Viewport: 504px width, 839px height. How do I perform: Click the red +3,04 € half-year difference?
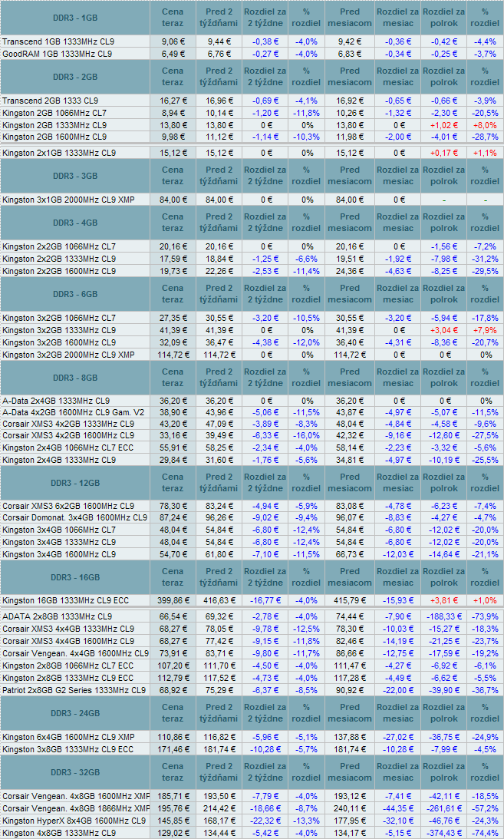tap(444, 330)
